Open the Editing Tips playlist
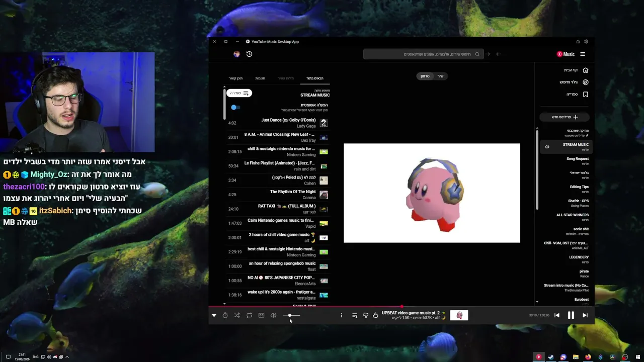 (567, 189)
